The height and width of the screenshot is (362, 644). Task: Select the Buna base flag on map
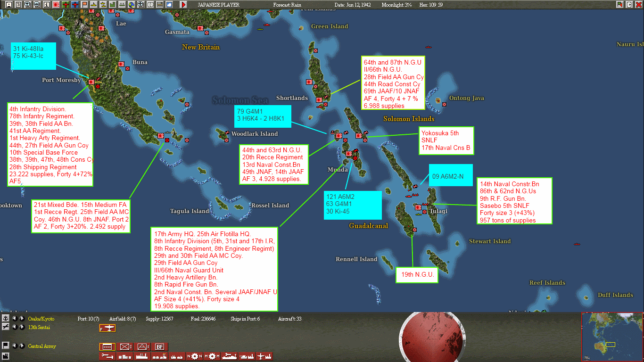pos(121,64)
